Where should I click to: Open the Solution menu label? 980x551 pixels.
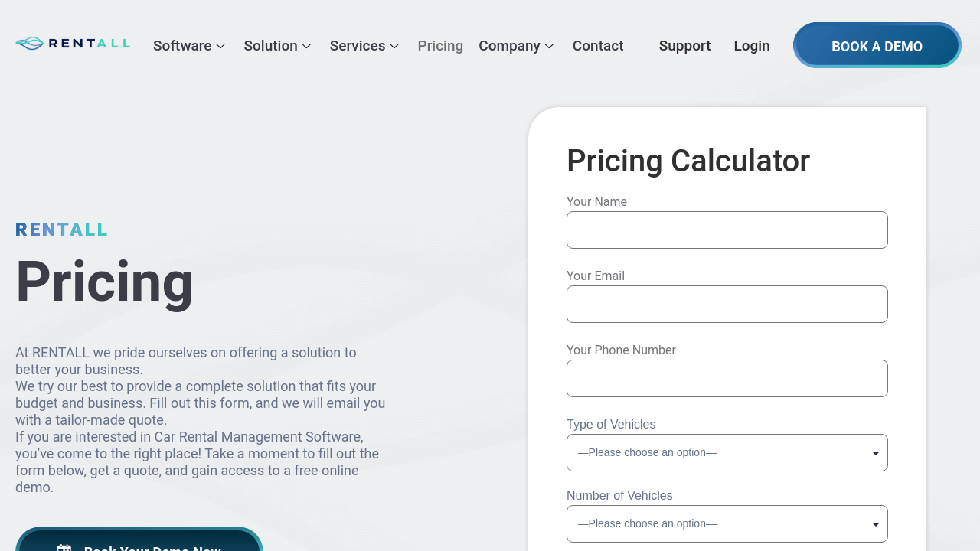coord(270,46)
